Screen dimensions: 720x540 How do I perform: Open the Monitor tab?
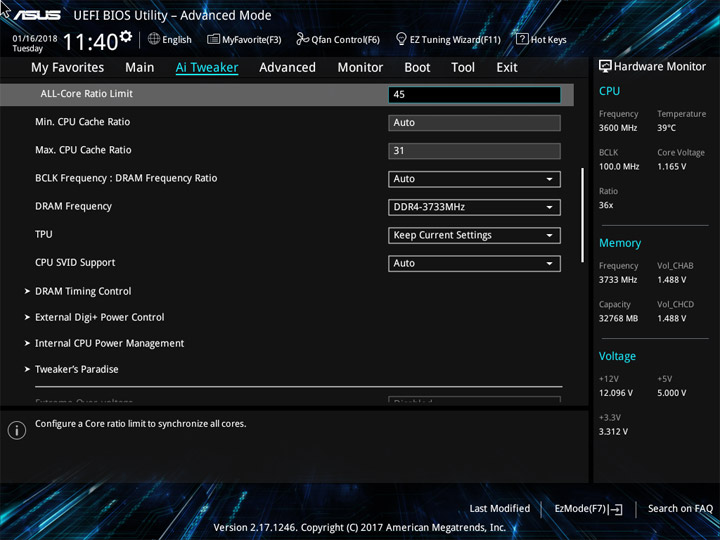click(360, 68)
